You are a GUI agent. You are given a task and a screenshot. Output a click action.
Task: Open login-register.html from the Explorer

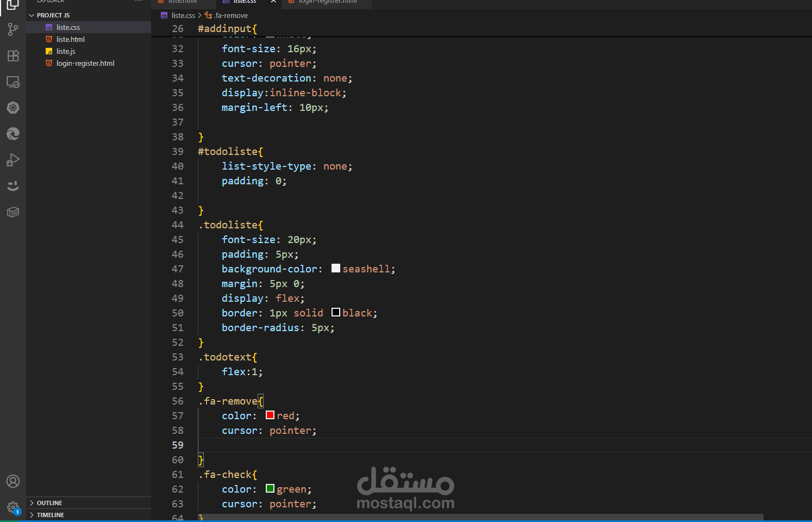[89, 63]
